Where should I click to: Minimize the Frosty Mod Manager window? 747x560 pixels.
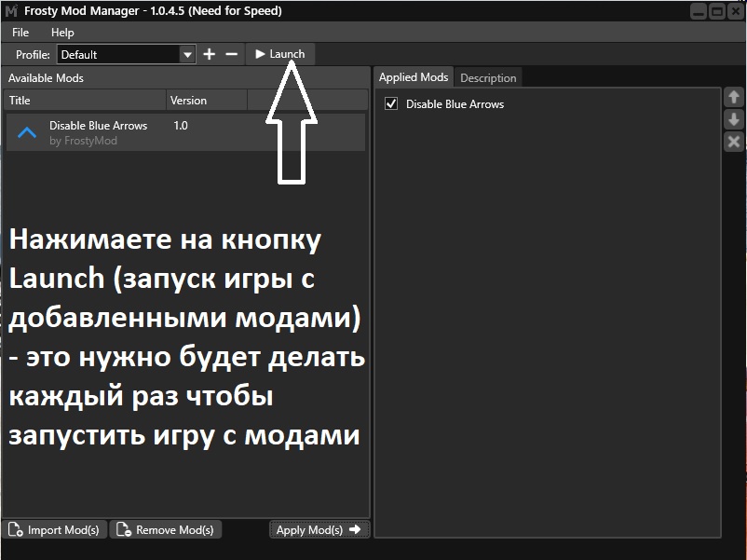point(698,11)
